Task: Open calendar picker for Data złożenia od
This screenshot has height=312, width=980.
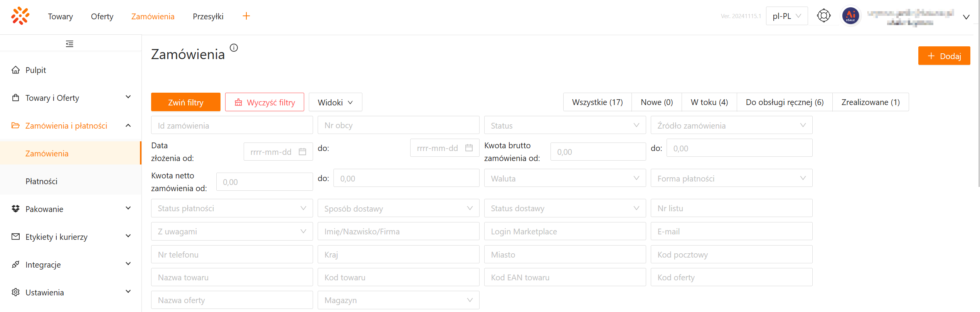Action: (x=303, y=152)
